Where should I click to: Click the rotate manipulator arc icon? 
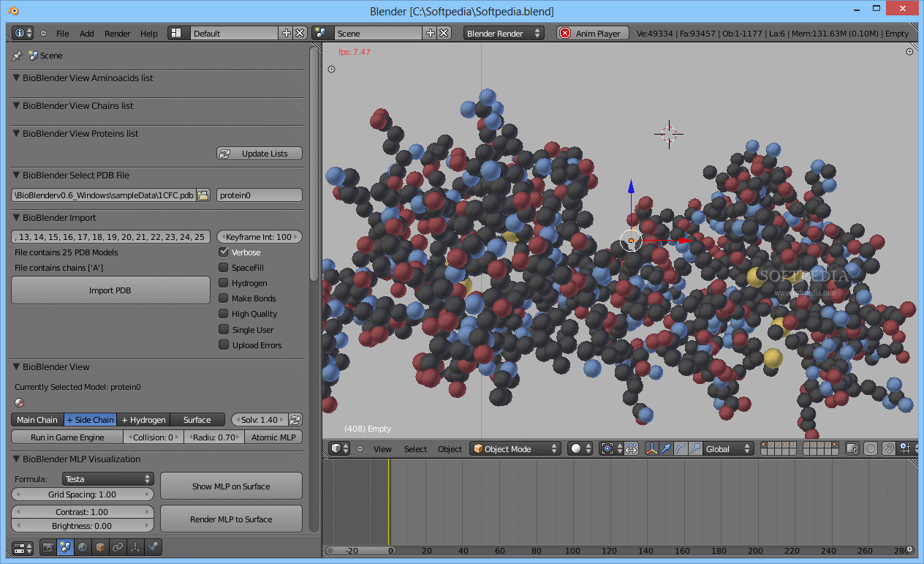[x=680, y=448]
